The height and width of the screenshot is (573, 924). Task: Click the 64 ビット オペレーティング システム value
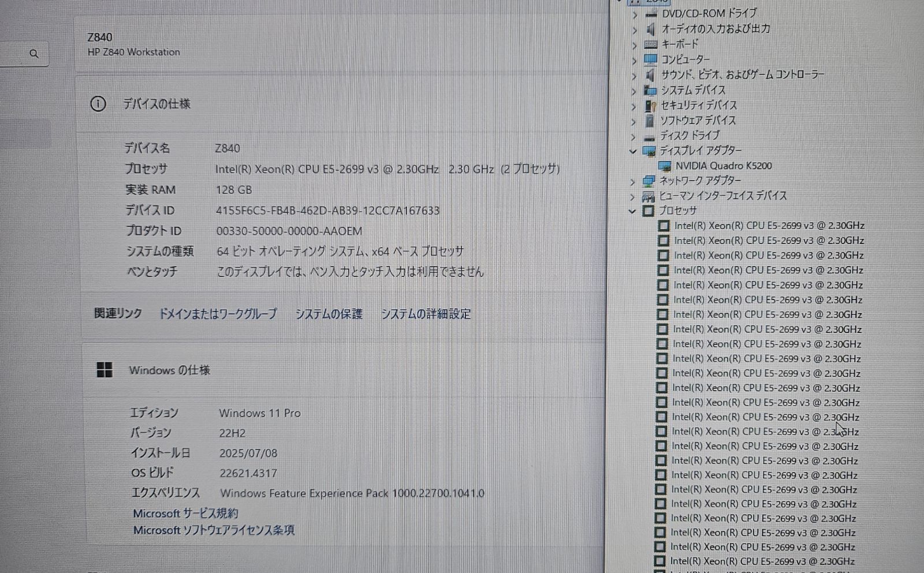(340, 252)
